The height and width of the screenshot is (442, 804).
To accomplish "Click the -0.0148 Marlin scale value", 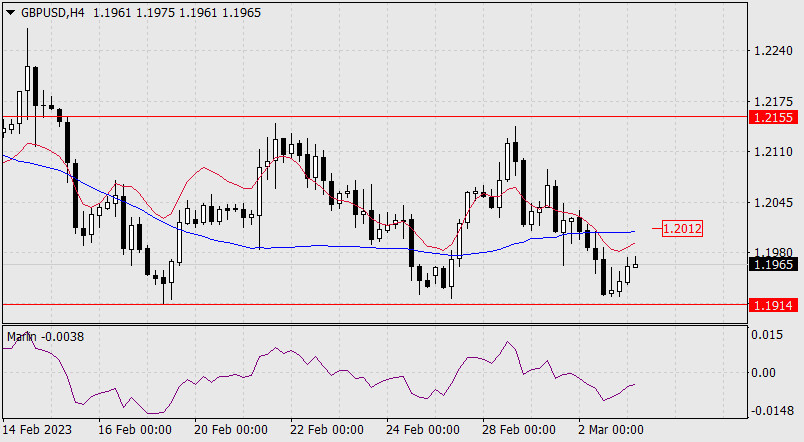I will (773, 410).
